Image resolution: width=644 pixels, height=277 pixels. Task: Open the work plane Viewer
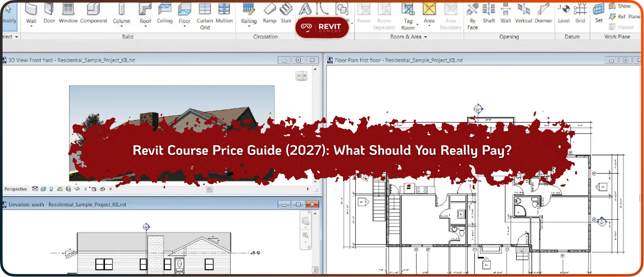click(x=621, y=27)
